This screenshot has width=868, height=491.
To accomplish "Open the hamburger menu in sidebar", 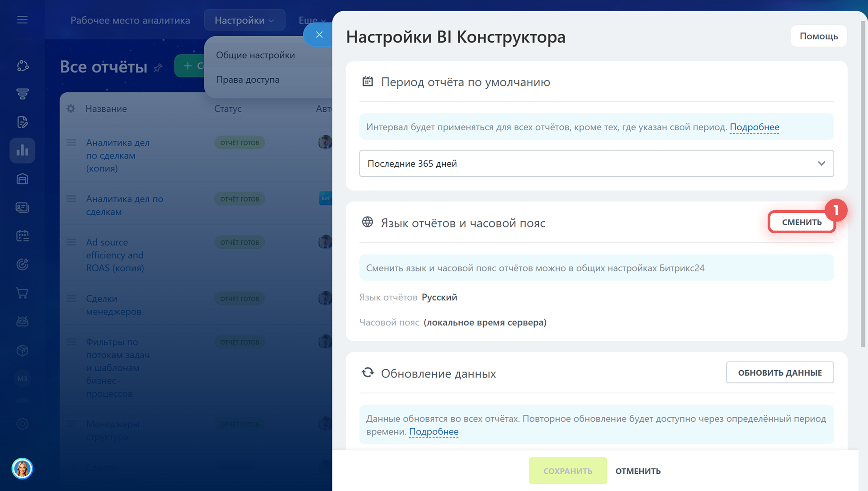I will [22, 20].
